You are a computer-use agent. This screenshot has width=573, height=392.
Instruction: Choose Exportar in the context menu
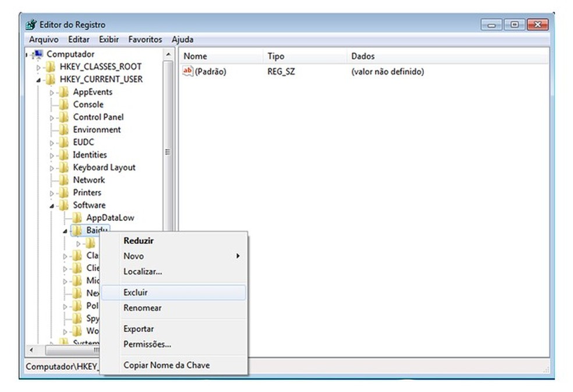(174, 329)
